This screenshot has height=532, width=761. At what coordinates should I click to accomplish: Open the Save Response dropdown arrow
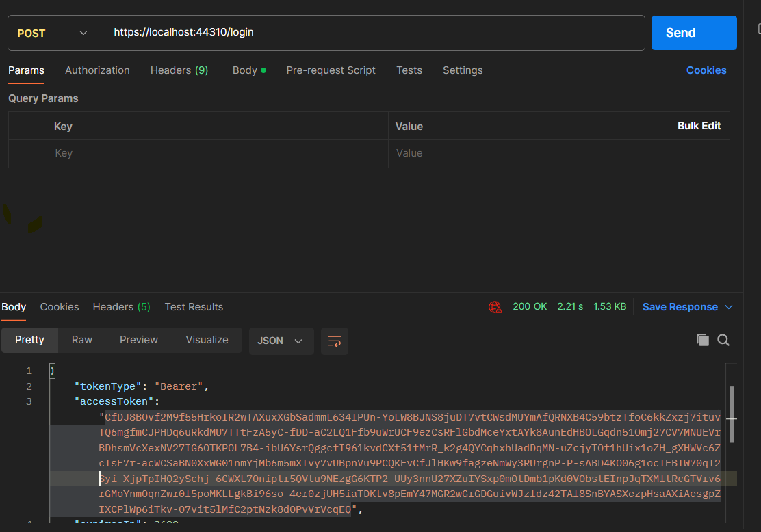728,307
